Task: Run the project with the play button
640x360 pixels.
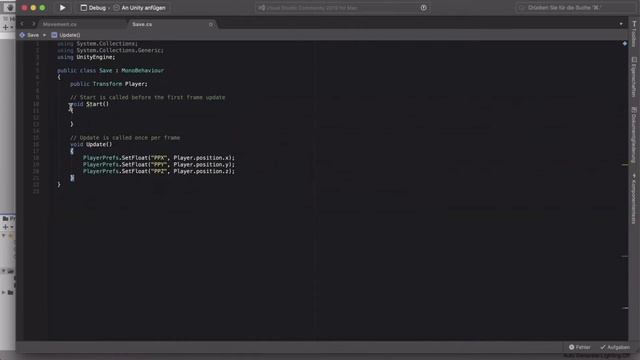Action: pos(62,7)
